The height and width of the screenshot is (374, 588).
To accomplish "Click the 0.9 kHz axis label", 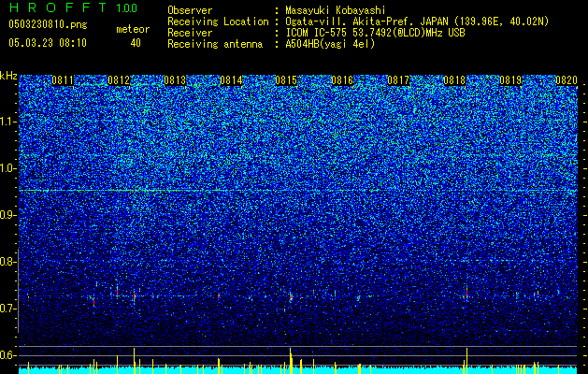I will pos(7,215).
